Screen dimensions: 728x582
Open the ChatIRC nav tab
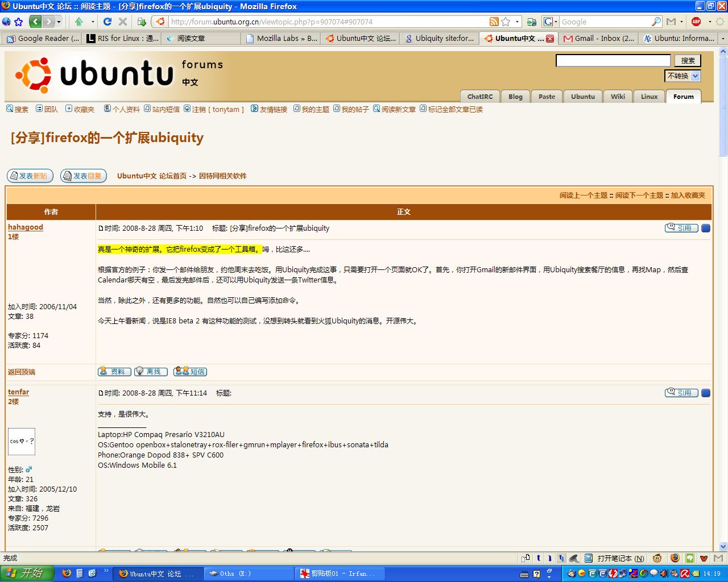(x=480, y=97)
